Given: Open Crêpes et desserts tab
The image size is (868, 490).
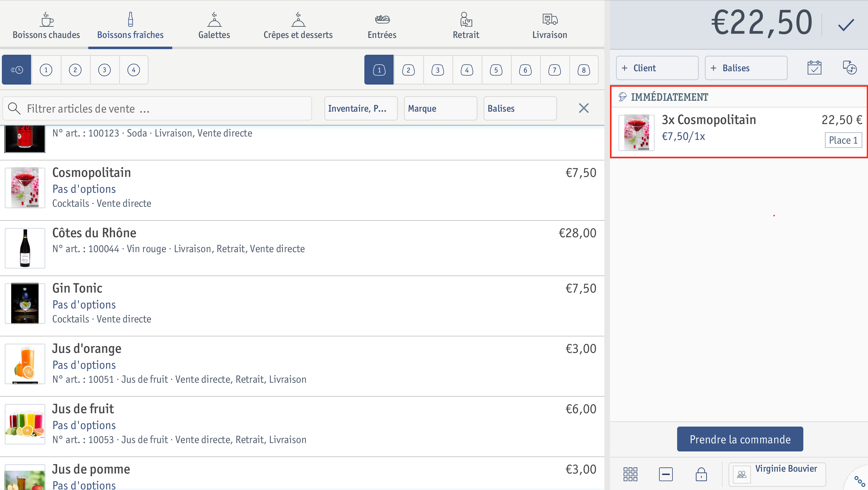Looking at the screenshot, I should (298, 25).
